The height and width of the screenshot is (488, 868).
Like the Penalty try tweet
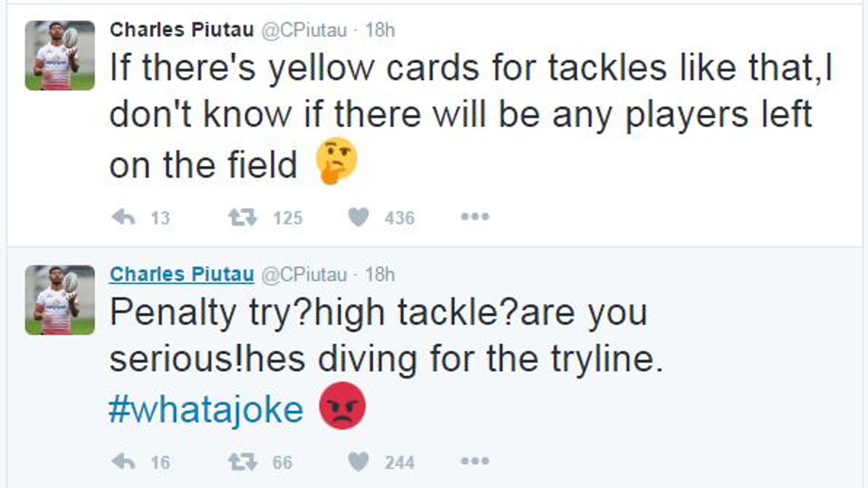click(x=358, y=462)
